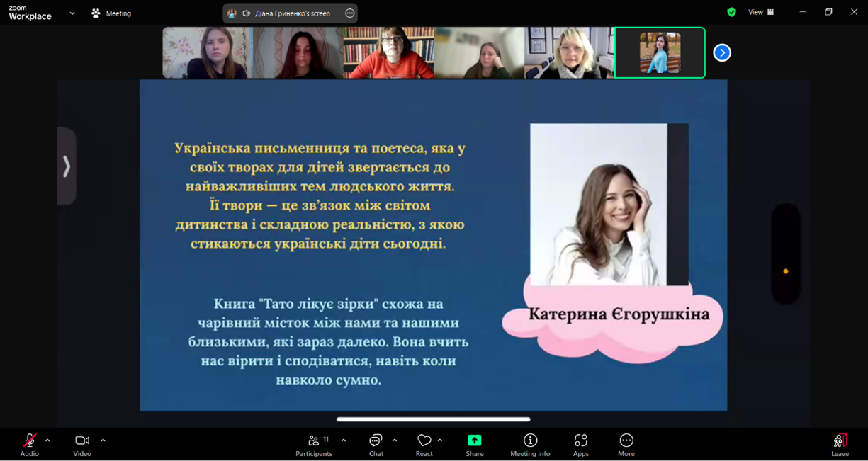
Task: Select the highlighted speaker video thumbnail
Action: [660, 53]
